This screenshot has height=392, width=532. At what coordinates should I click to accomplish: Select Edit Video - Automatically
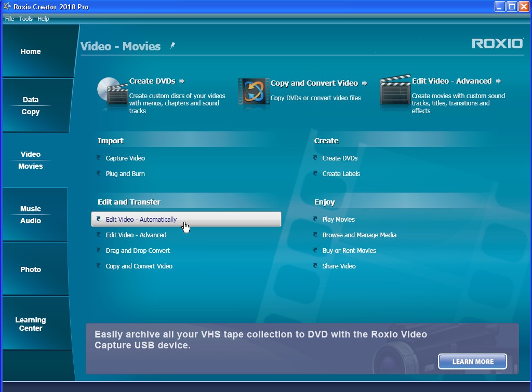pyautogui.click(x=186, y=219)
